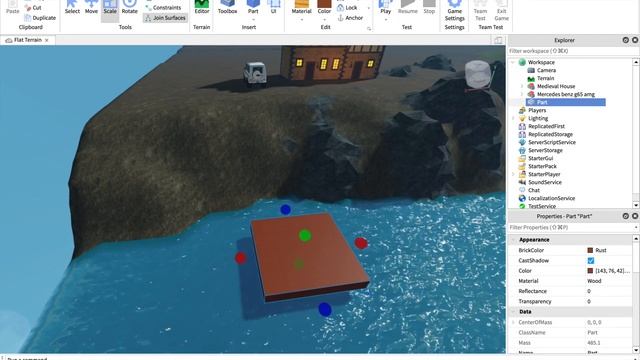Click the Anchor tool
The height and width of the screenshot is (360, 640).
350,18
